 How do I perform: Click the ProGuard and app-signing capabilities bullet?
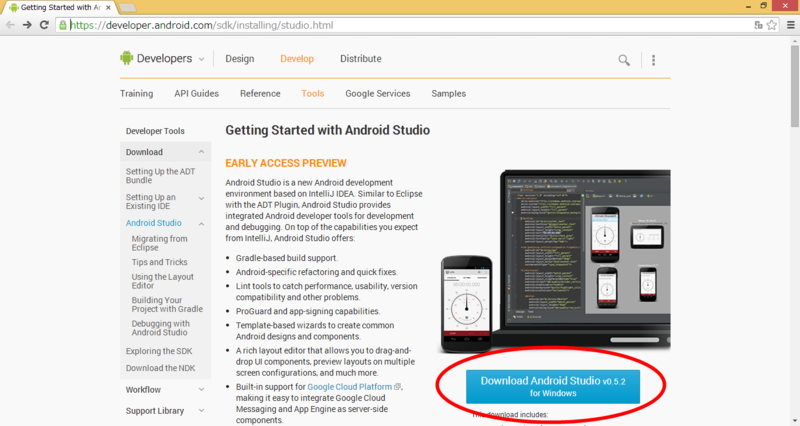308,311
